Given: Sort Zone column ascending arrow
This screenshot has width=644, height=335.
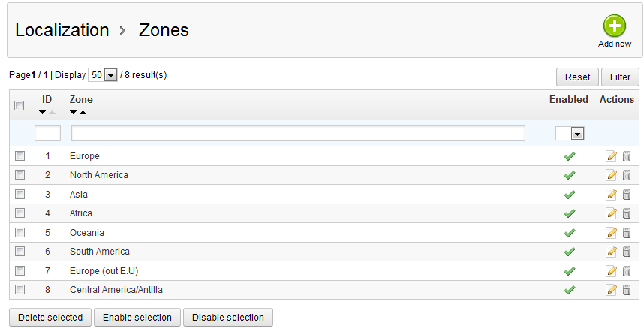Looking at the screenshot, I should pos(83,113).
